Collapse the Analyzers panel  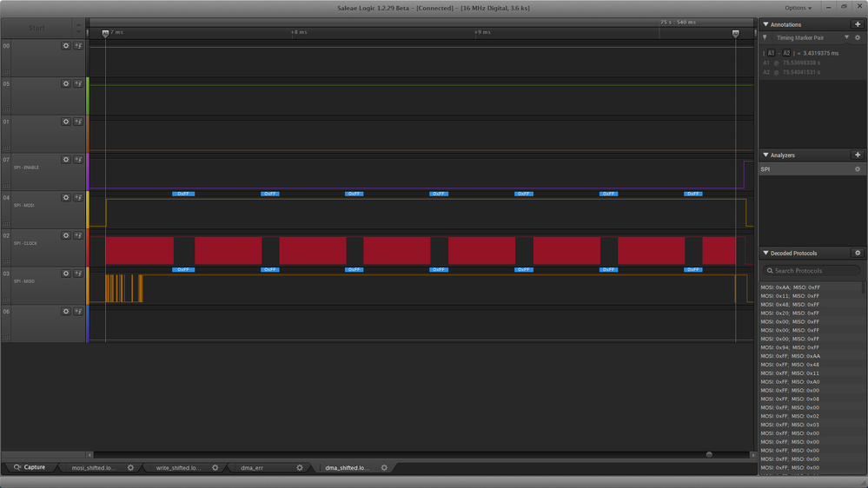click(765, 155)
